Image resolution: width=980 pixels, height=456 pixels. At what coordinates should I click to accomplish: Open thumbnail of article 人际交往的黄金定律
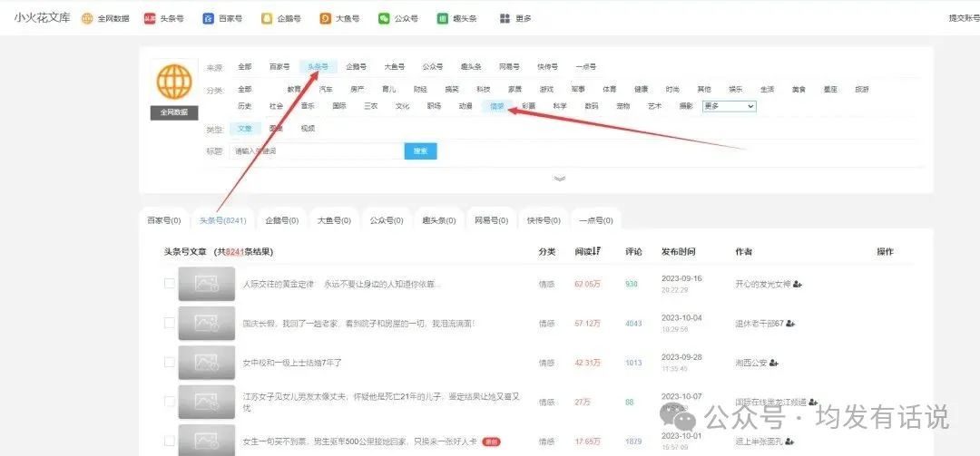[207, 285]
